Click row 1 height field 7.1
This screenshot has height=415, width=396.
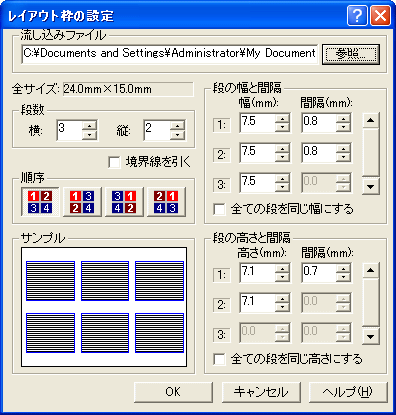point(257,273)
